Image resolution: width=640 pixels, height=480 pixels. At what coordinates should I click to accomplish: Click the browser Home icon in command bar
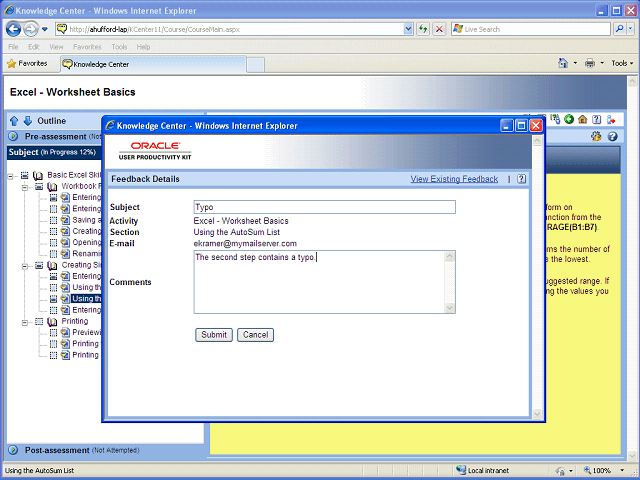tap(563, 63)
